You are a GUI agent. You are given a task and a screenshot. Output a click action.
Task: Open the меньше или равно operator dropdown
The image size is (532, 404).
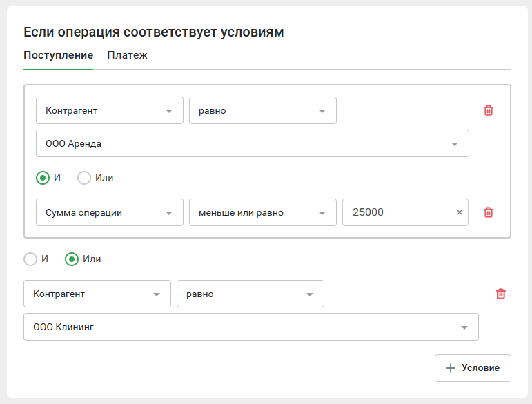pos(262,212)
